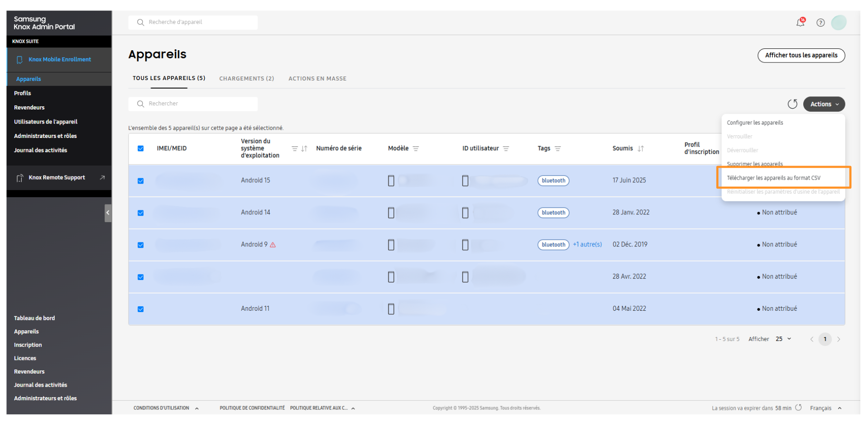
Task: Toggle the select-all header checkbox
Action: coord(140,148)
